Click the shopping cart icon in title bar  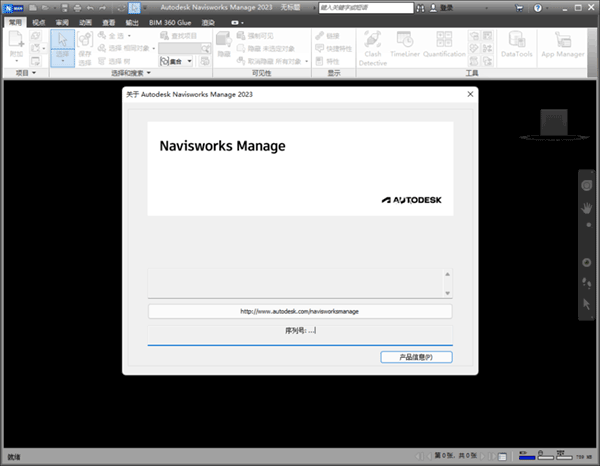click(519, 8)
